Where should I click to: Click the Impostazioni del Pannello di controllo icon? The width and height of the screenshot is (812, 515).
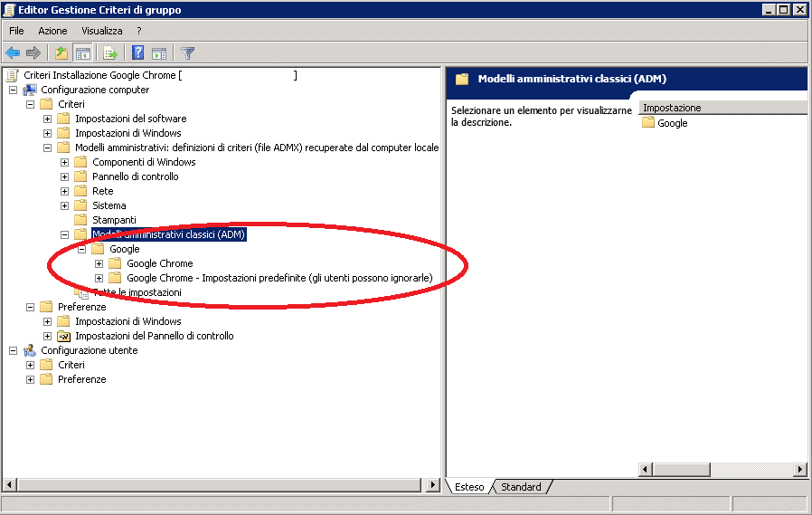pos(63,337)
